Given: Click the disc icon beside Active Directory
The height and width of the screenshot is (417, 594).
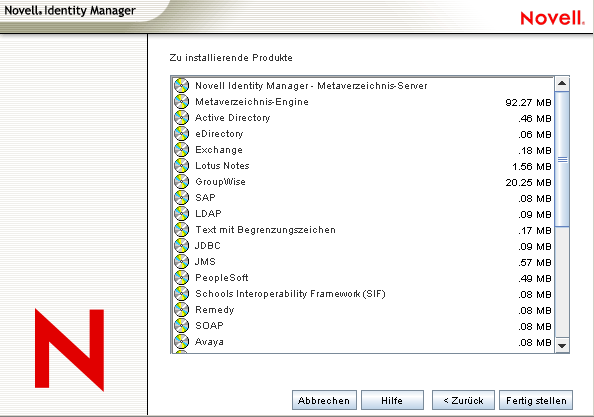Looking at the screenshot, I should (181, 117).
